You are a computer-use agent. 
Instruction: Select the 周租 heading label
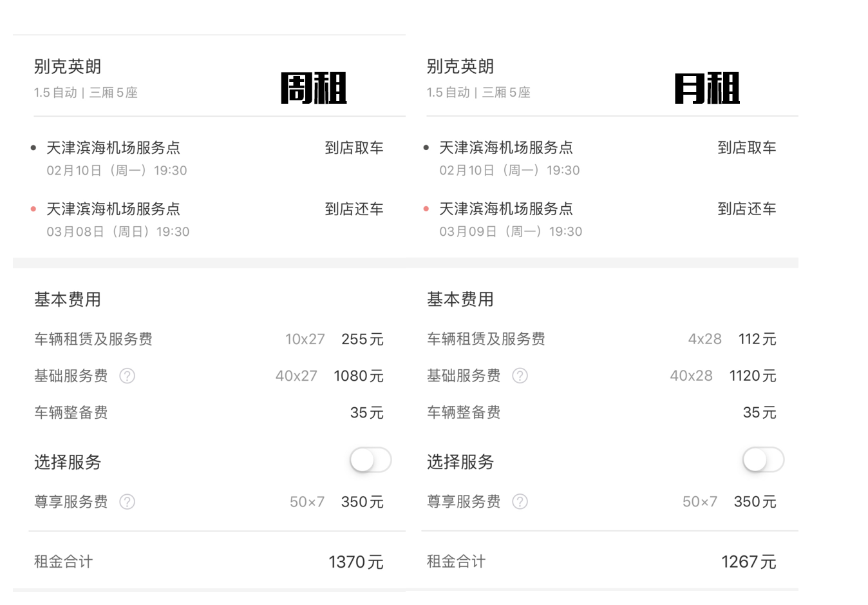pos(314,88)
